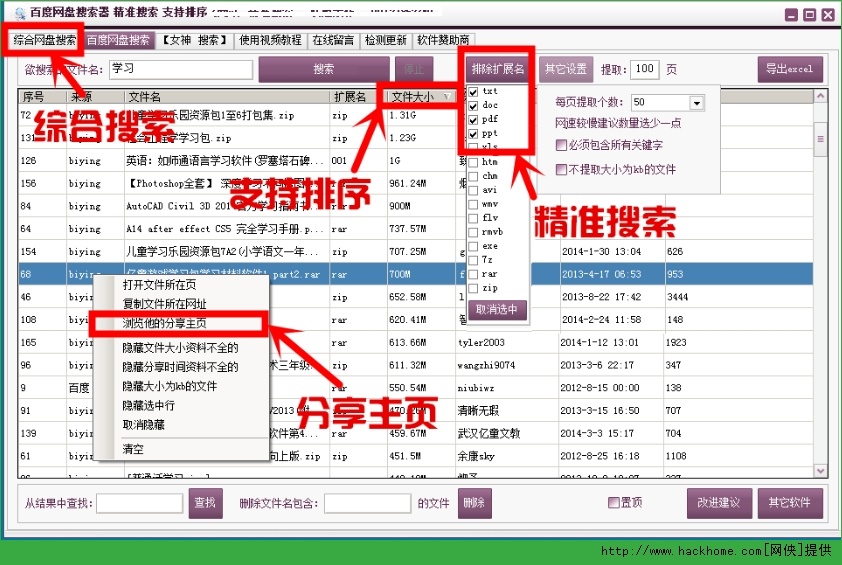The width and height of the screenshot is (842, 565).
Task: Sort by the 文件大小 column header
Action: (x=421, y=97)
